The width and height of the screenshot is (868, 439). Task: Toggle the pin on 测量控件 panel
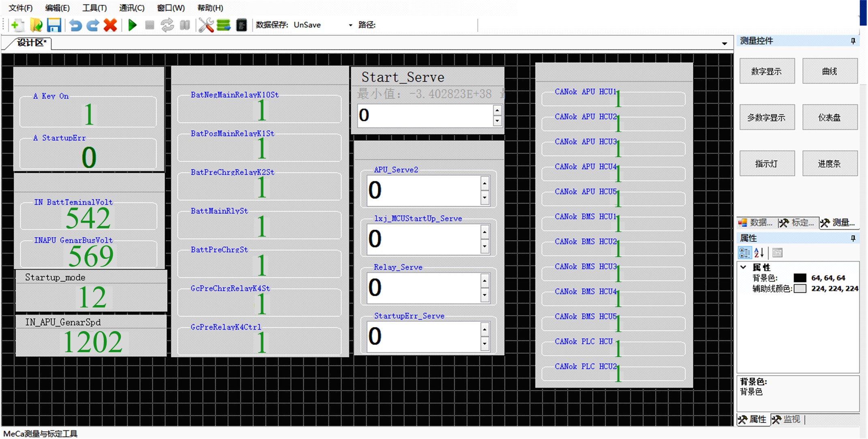(x=853, y=41)
